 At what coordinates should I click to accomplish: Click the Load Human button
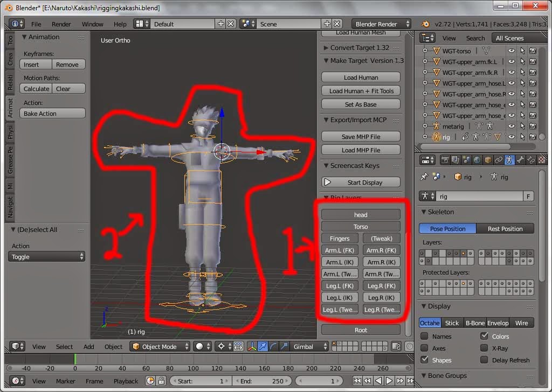360,77
